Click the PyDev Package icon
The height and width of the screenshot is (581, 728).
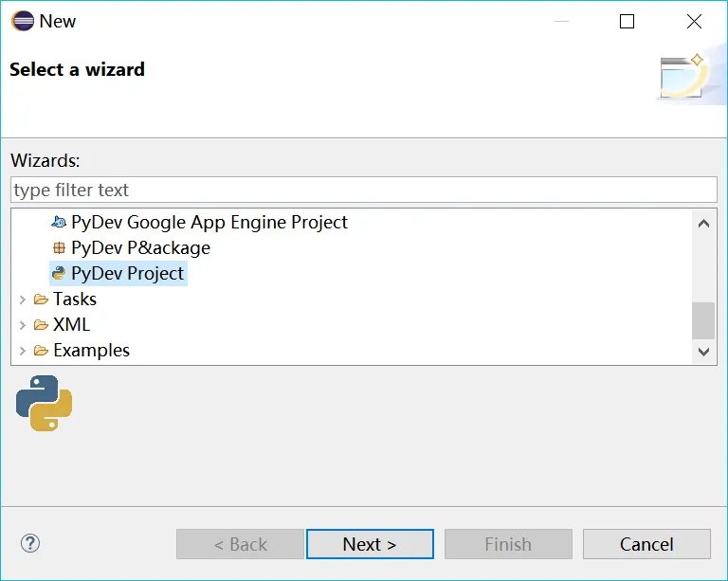59,248
